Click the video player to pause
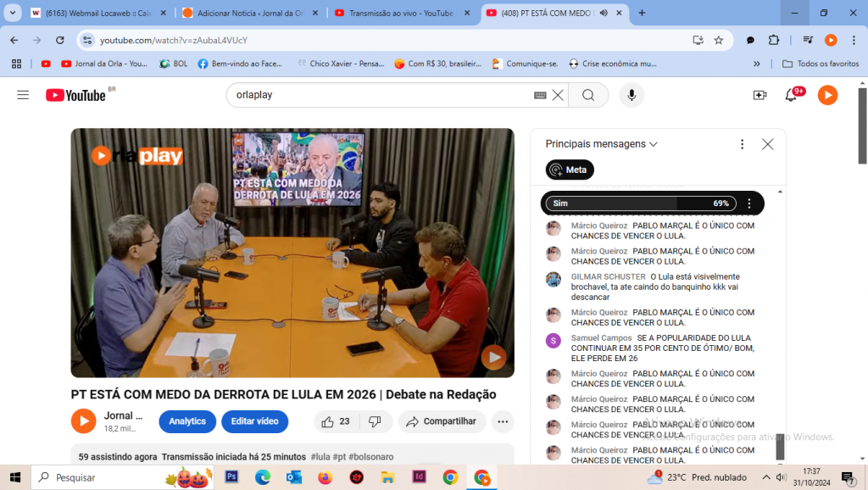 point(292,253)
